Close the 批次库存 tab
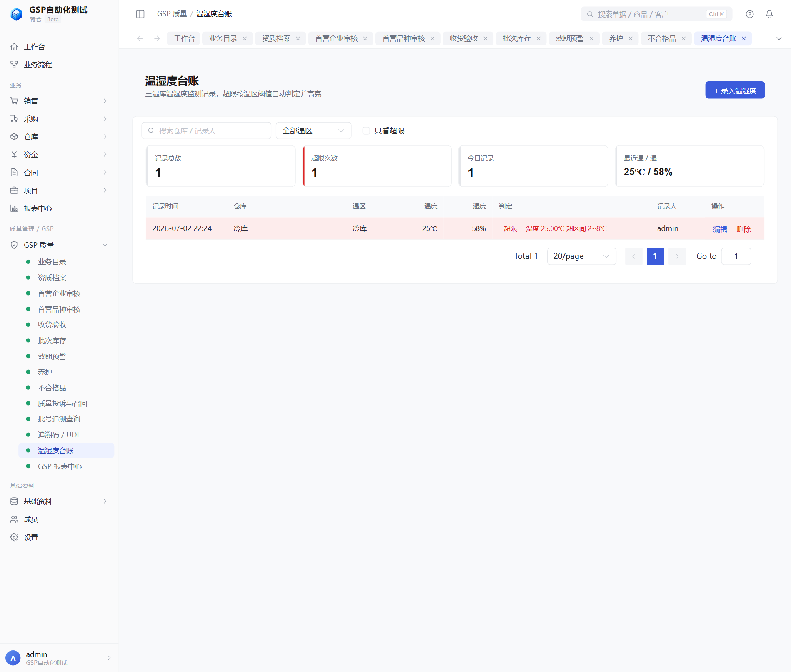 pos(538,39)
